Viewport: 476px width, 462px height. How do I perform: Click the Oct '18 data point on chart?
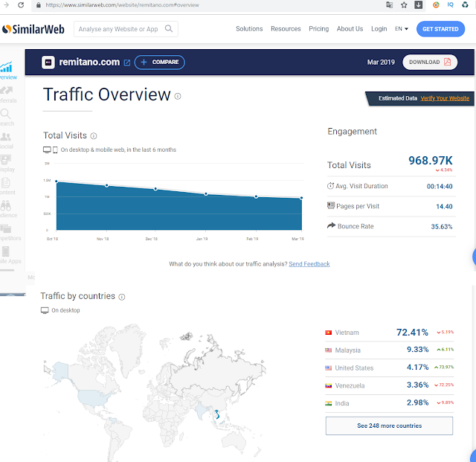coord(57,182)
